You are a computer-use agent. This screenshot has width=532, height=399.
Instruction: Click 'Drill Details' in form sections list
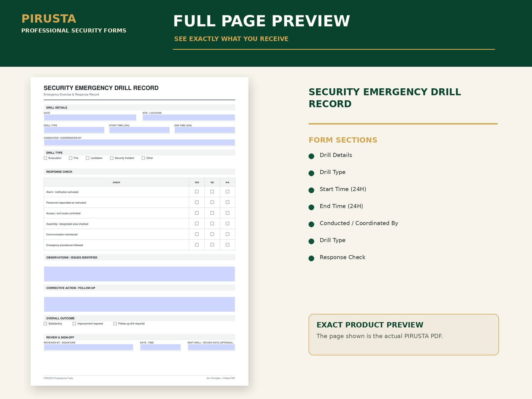tap(336, 155)
